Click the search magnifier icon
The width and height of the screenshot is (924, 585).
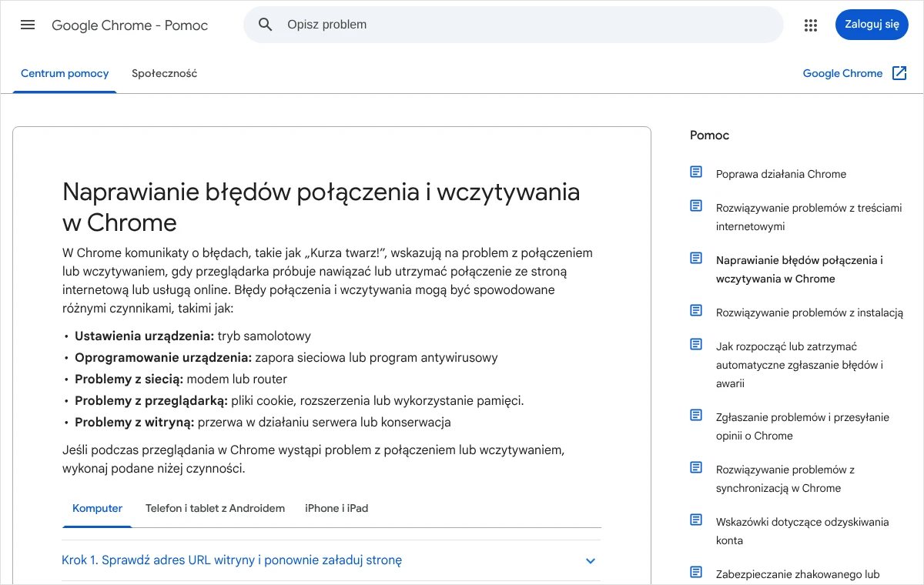click(266, 25)
